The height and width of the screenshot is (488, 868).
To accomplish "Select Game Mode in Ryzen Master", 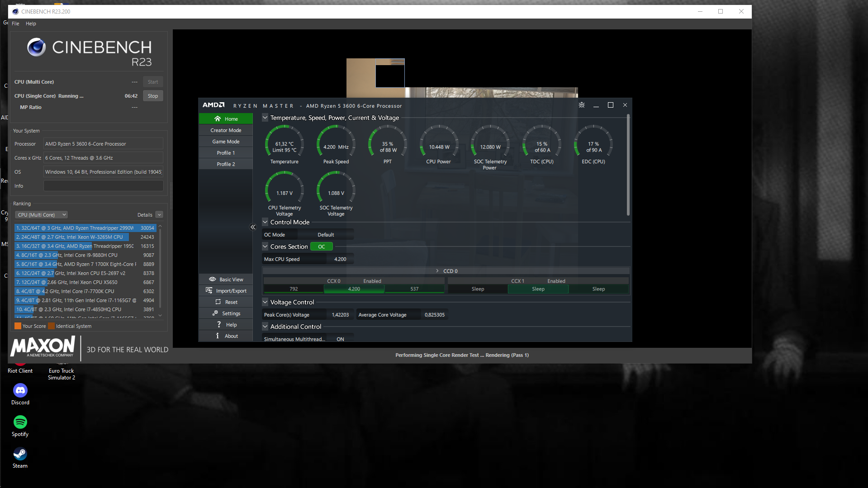I will (226, 142).
